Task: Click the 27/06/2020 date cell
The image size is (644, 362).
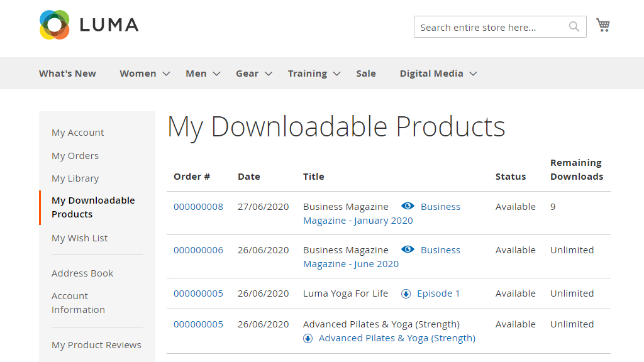Action: click(x=264, y=206)
